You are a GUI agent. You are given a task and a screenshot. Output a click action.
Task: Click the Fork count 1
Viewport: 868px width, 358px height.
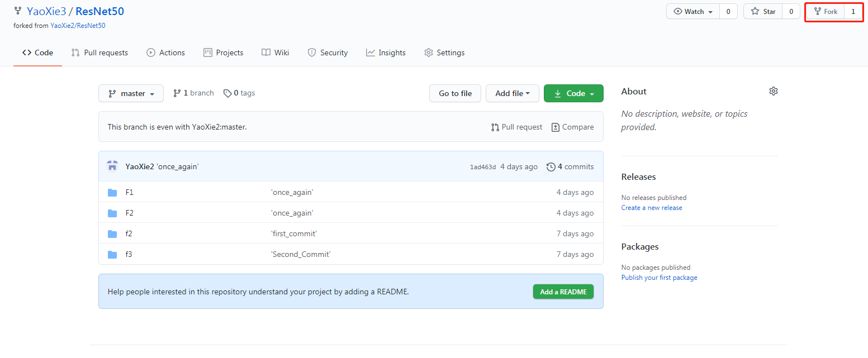pos(853,11)
